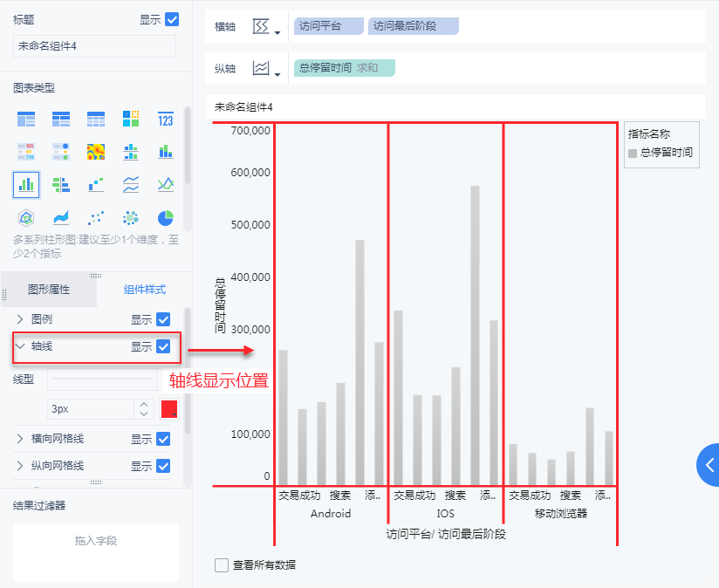The height and width of the screenshot is (588, 719).
Task: Uncheck the 标题 显示 checkbox
Action: point(172,20)
